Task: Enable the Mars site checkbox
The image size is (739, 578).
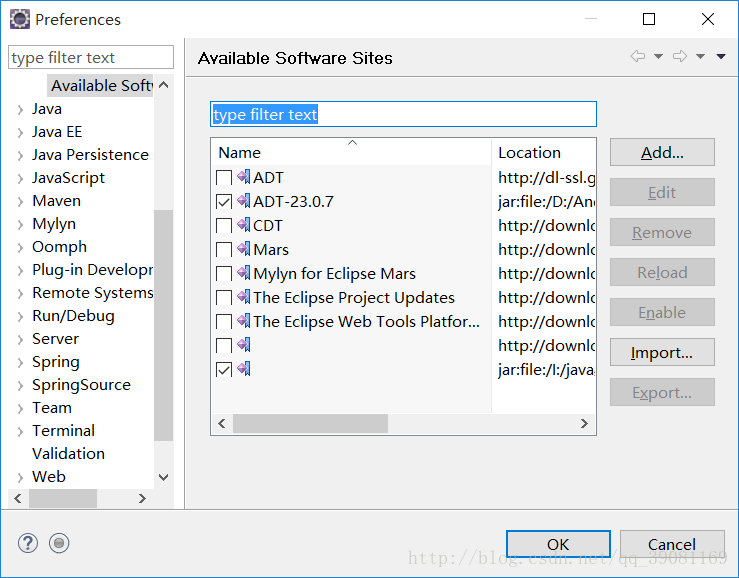Action: (224, 250)
